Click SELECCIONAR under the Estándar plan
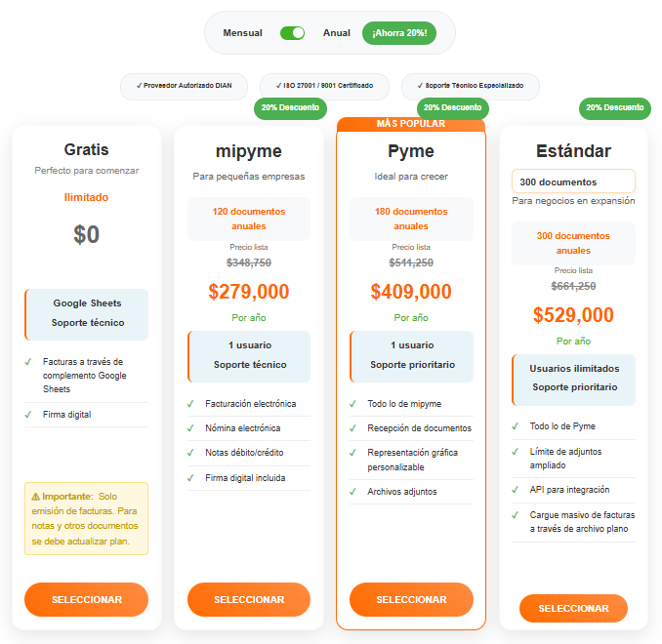 coord(573,608)
